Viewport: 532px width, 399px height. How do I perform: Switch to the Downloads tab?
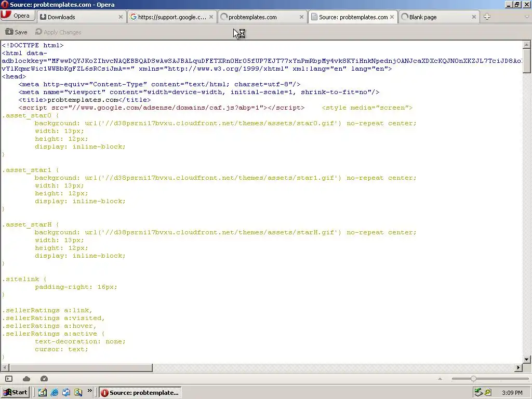(x=82, y=17)
